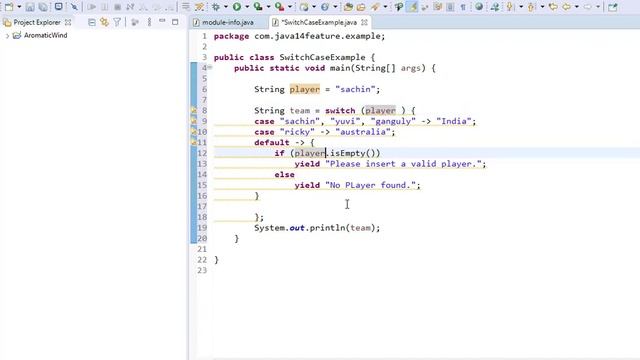Click the word 'yield' on line 13
Screen dimensions: 640x360
click(x=307, y=164)
